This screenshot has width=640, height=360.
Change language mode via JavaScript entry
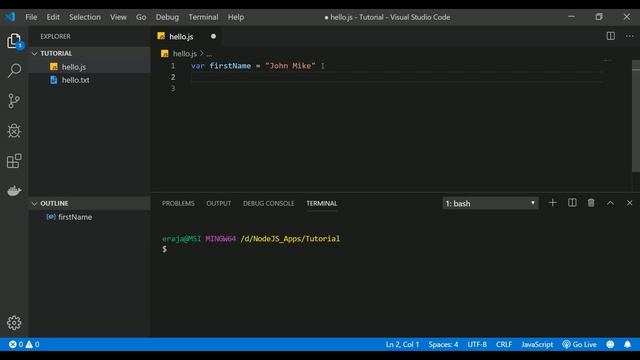pos(537,344)
